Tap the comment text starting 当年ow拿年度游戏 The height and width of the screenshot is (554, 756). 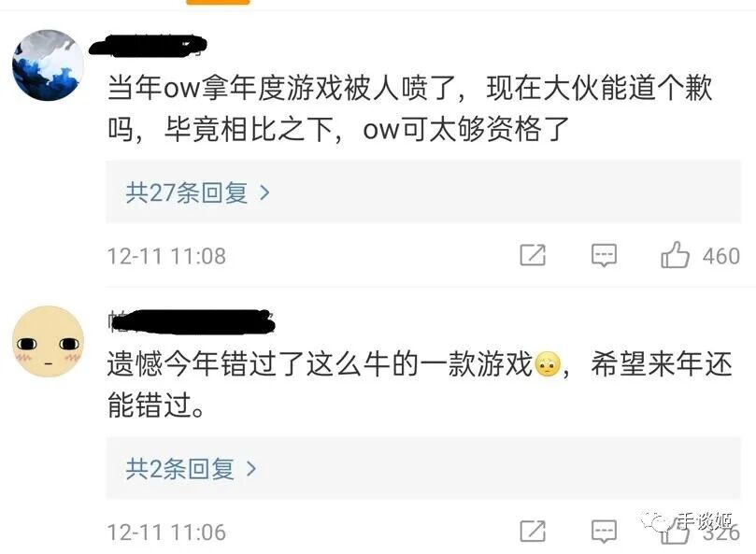tap(410, 108)
